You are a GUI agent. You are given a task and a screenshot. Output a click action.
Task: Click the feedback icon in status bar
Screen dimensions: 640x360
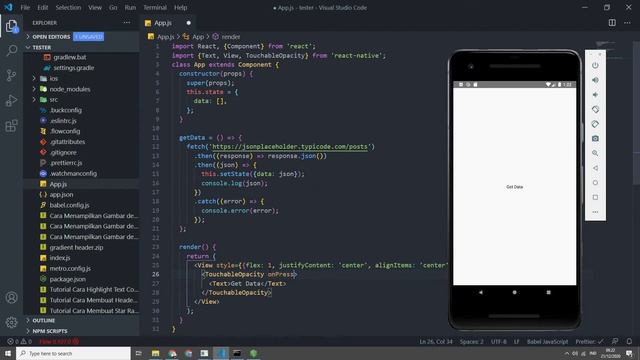(x=615, y=341)
